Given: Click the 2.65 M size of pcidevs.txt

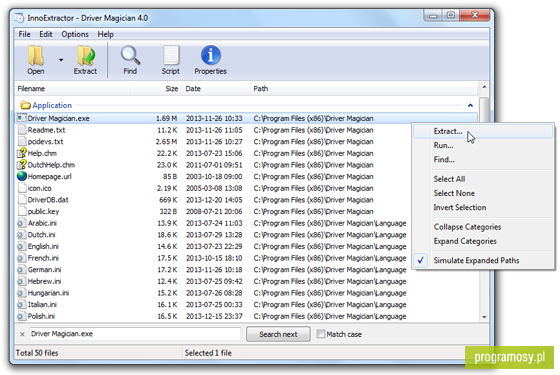Looking at the screenshot, I should click(x=166, y=142).
